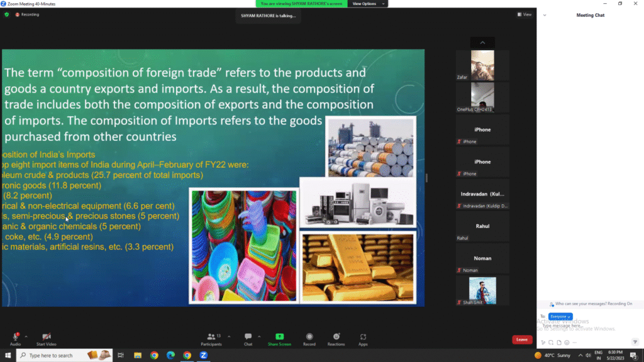
Task: Toggle the Chat panel icon
Action: click(x=248, y=337)
